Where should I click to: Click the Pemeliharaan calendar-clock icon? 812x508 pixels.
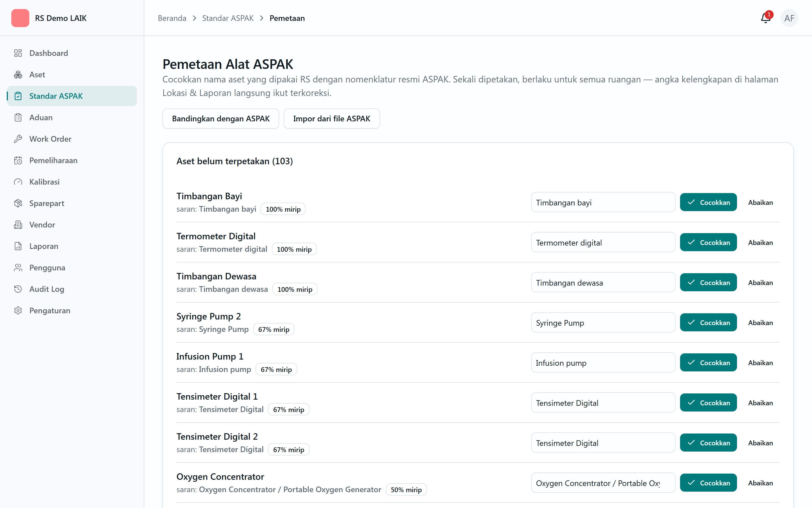tap(18, 161)
